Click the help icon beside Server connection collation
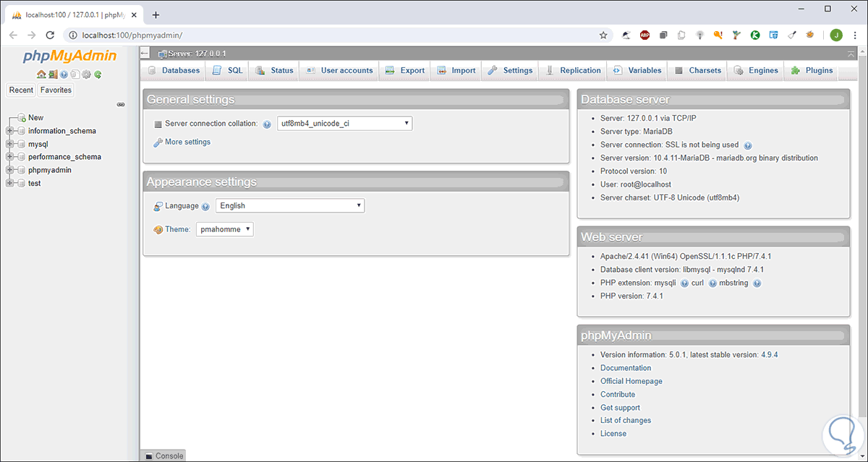 [267, 124]
